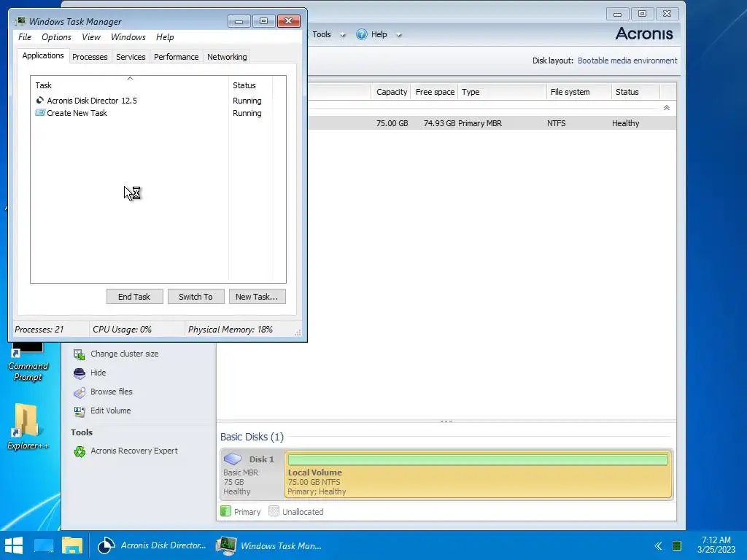
Task: Click the Processes: 21 status bar entry
Action: coord(39,330)
